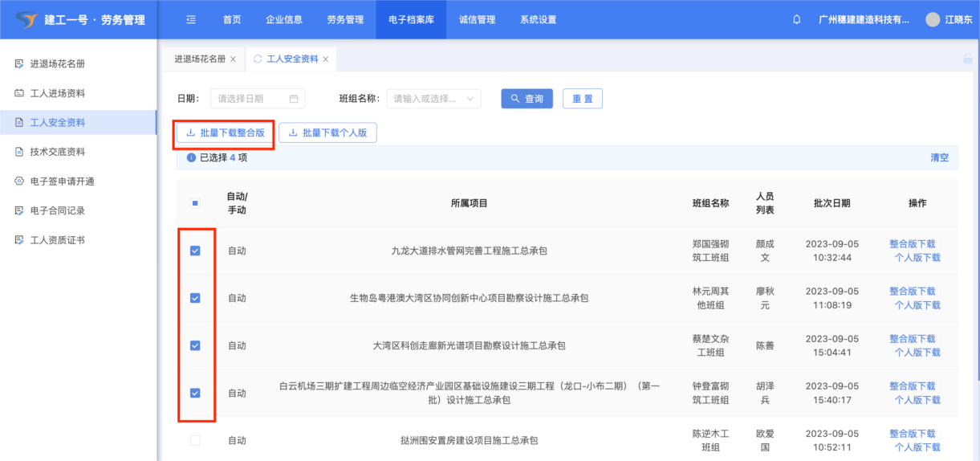Click 清空 to clear selection

(x=939, y=157)
